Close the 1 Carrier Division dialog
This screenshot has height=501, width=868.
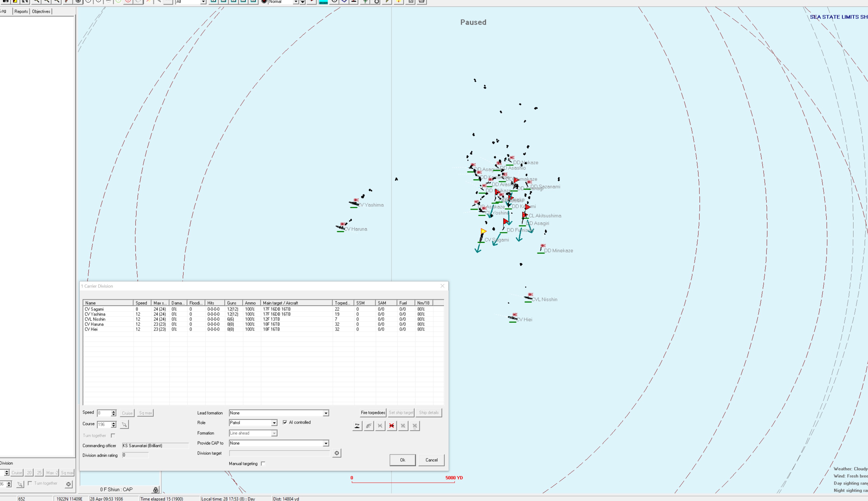coord(442,286)
